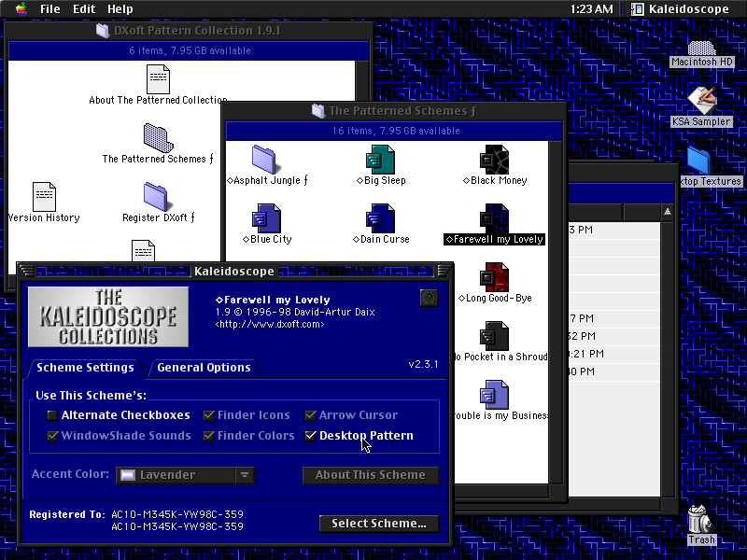Open the Kaleidoscope application menu in menu bar
747x560 pixels.
click(681, 9)
